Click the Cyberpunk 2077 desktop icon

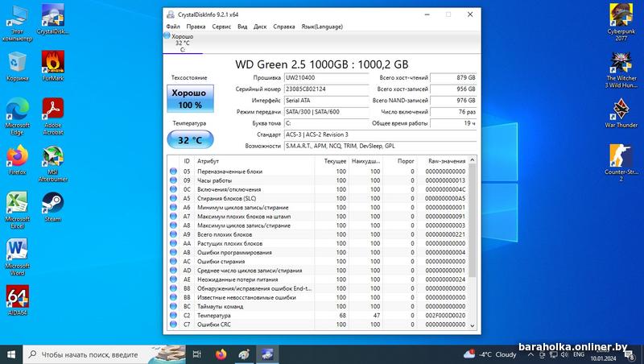621,23
